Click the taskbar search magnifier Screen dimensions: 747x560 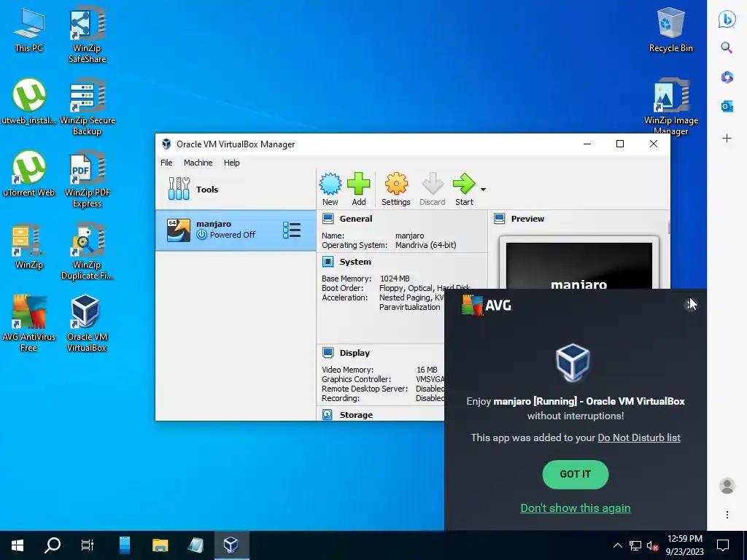tap(53, 545)
